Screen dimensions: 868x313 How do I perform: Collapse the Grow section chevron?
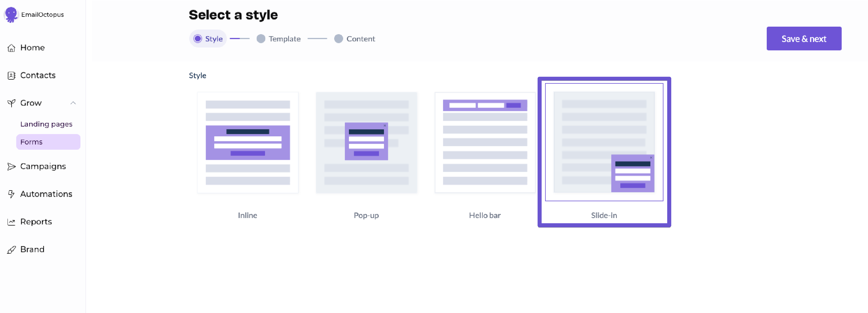(x=73, y=103)
